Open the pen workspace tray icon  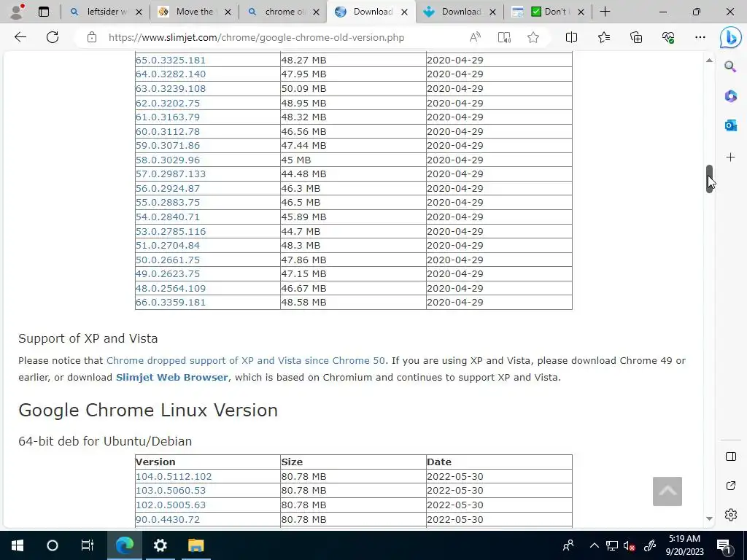coord(650,545)
